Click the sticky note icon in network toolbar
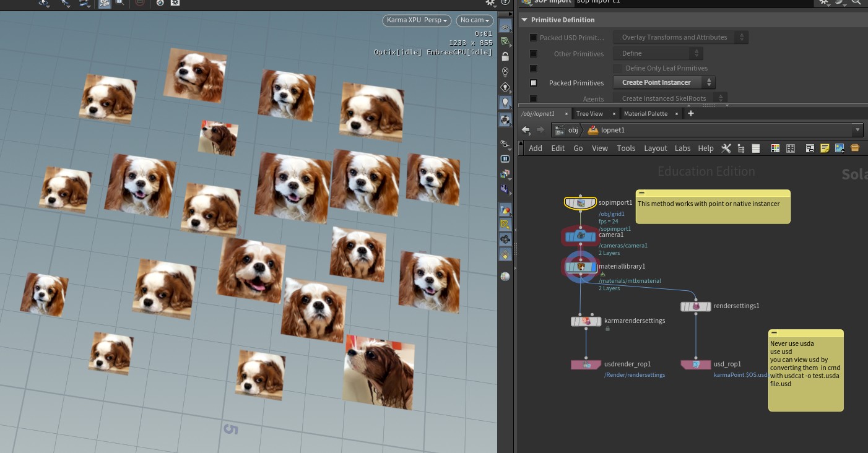 point(825,149)
